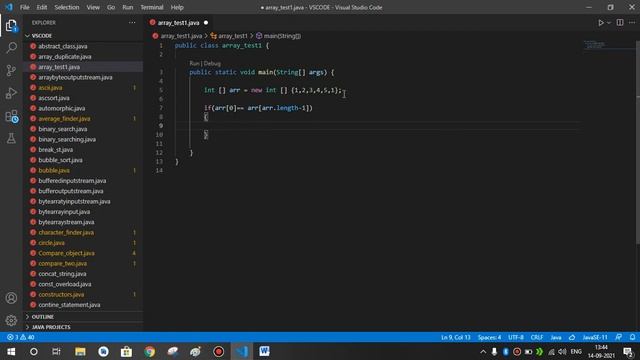Expand the OUTLINE section
This screenshot has width=640, height=360.
[x=42, y=317]
